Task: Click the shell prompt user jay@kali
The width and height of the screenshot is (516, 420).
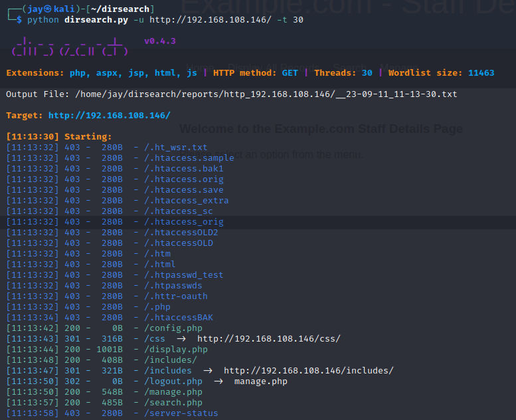Action: pos(51,9)
